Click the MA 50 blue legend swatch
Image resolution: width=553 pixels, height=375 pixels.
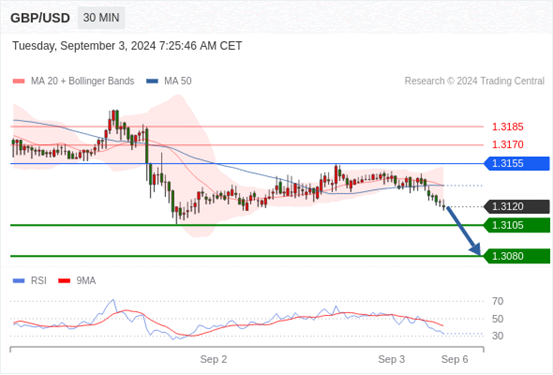(x=152, y=81)
